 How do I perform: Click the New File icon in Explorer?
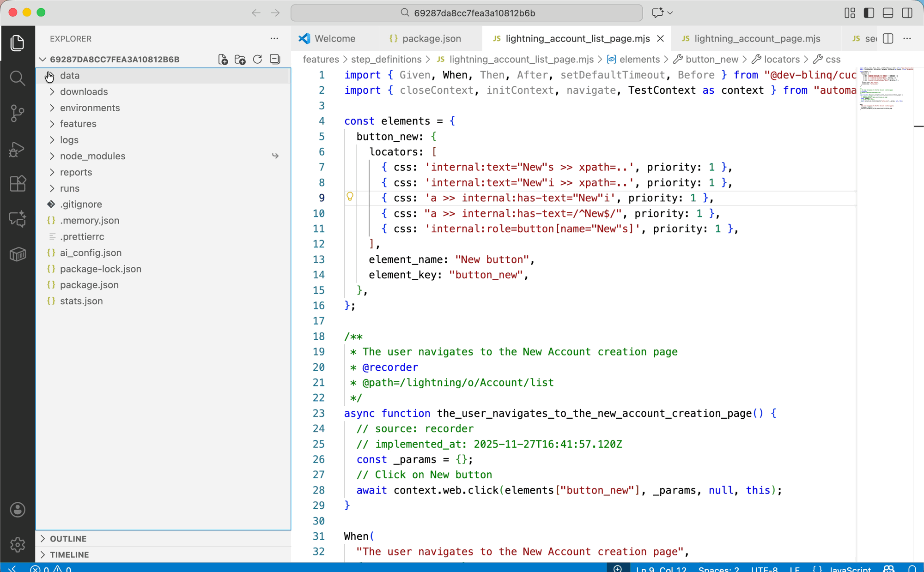point(223,60)
